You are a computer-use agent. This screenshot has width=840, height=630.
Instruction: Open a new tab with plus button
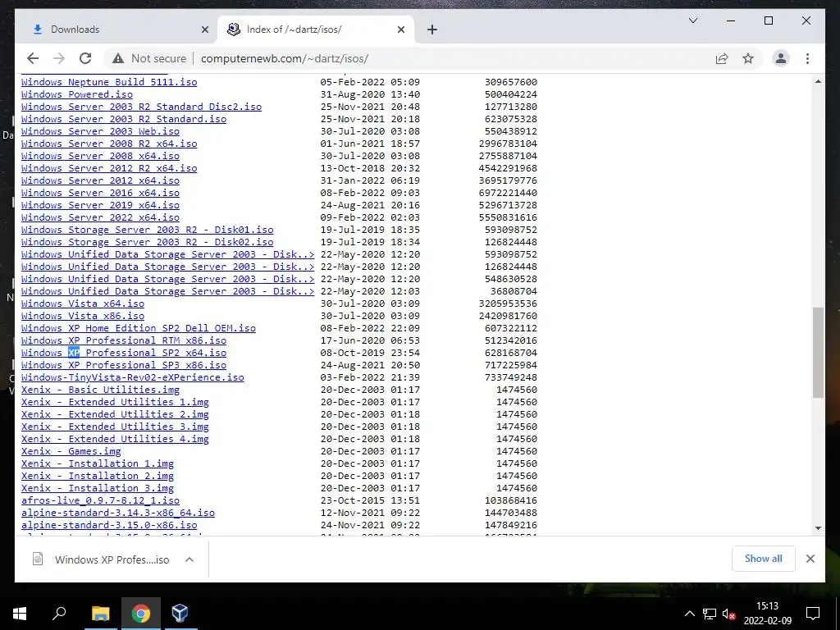432,30
